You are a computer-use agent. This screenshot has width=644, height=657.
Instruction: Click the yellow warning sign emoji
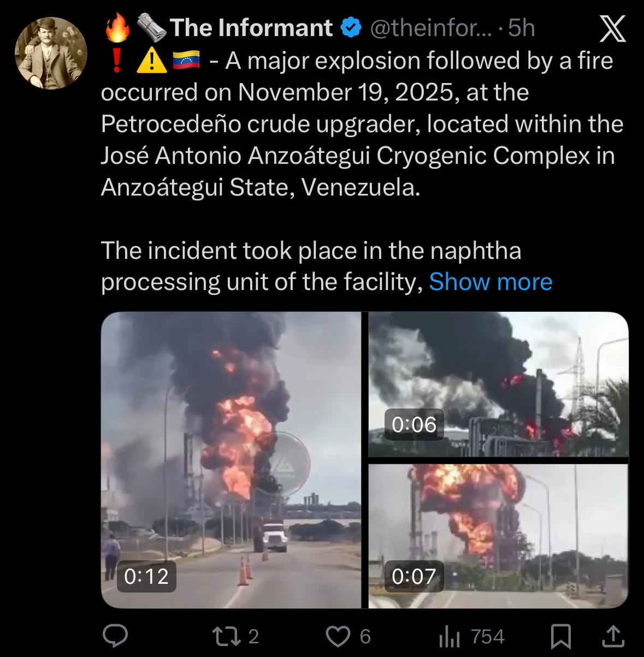pyautogui.click(x=151, y=61)
